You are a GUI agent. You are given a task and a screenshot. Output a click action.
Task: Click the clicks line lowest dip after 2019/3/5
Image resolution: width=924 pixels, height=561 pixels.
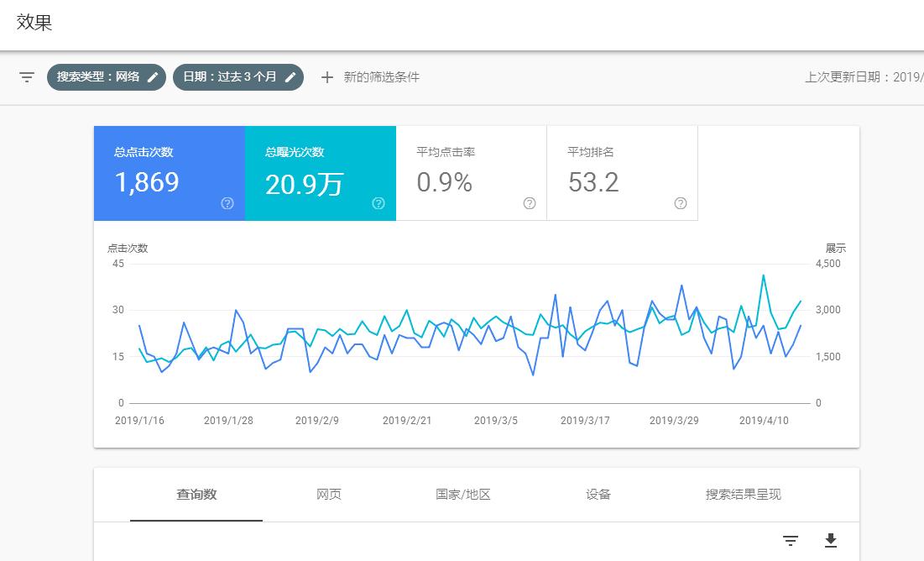(533, 375)
